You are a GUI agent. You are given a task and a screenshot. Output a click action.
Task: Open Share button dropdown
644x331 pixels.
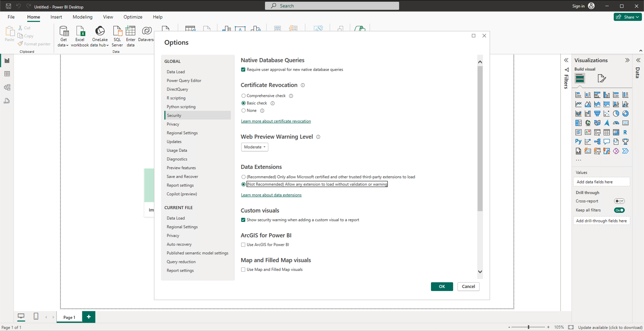pos(628,17)
